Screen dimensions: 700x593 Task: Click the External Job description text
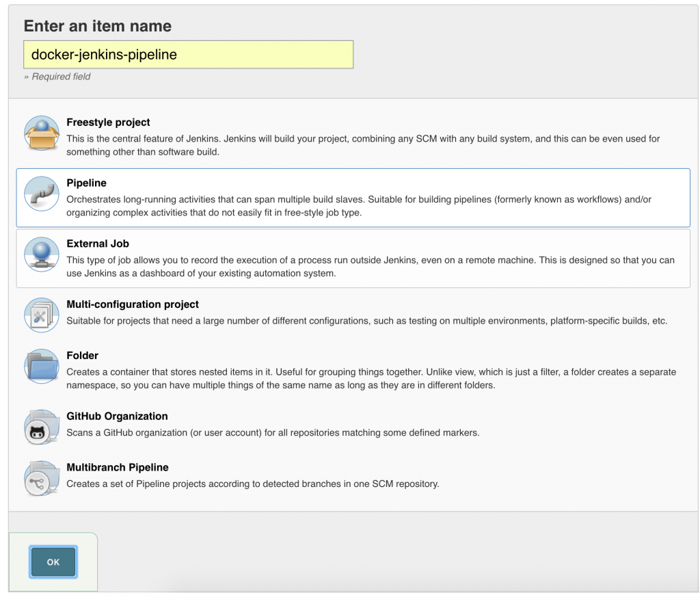pos(371,267)
